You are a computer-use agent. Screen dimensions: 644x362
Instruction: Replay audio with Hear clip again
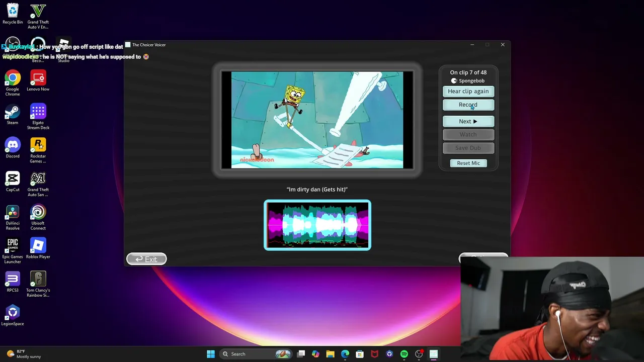pyautogui.click(x=468, y=92)
